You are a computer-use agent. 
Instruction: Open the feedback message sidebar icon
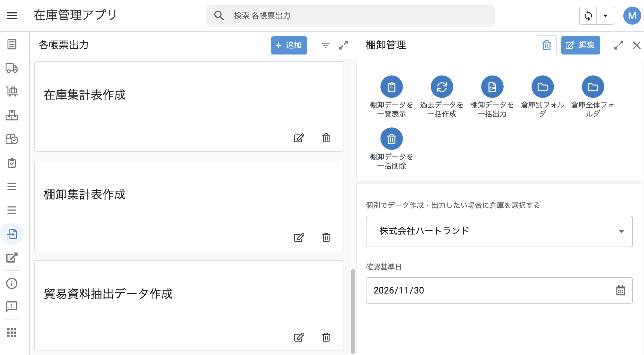[12, 307]
